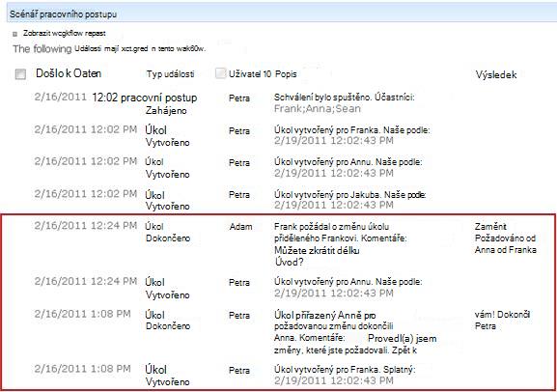Screen dimensions: 557x392
Task: Click the Popis column header
Action: pyautogui.click(x=286, y=74)
